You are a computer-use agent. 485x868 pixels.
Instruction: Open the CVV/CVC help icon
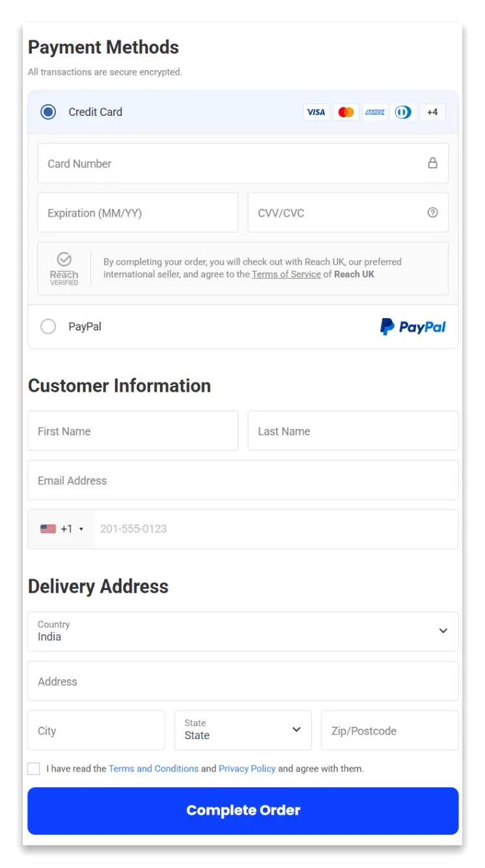coord(433,212)
